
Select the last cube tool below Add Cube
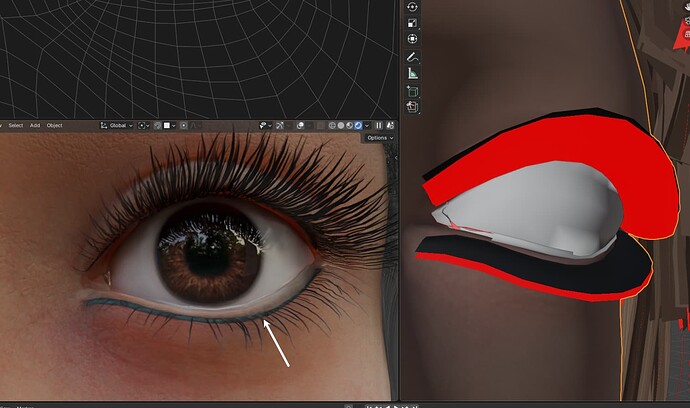tap(412, 107)
